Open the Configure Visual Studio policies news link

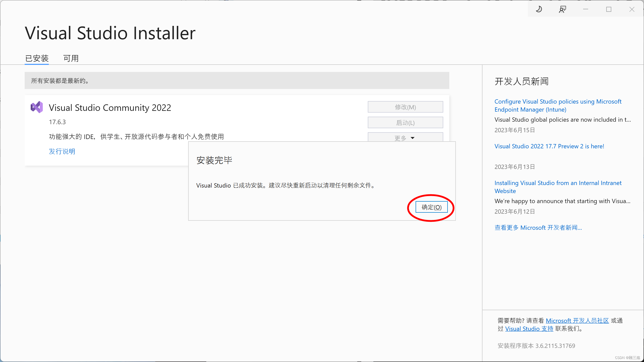pyautogui.click(x=558, y=106)
